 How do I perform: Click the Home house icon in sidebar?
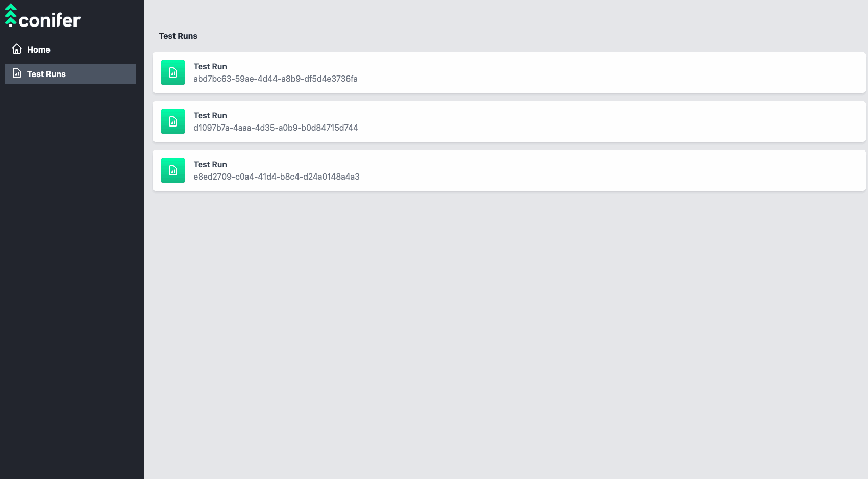17,49
